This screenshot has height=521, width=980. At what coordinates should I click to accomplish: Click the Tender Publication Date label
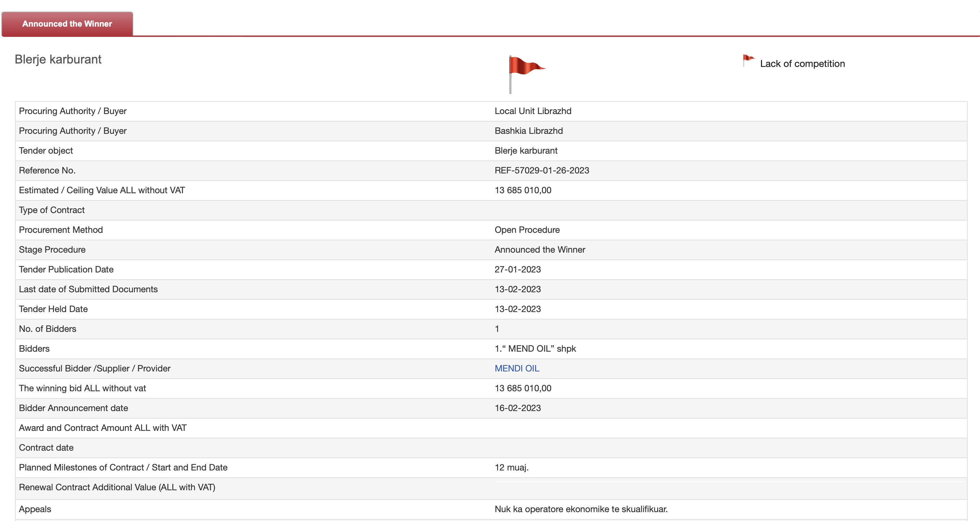coord(66,269)
